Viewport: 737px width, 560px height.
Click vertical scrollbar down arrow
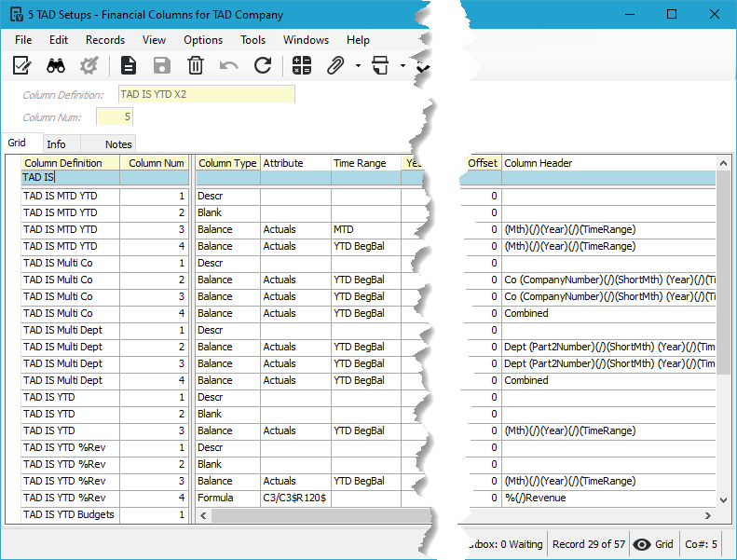click(x=723, y=499)
